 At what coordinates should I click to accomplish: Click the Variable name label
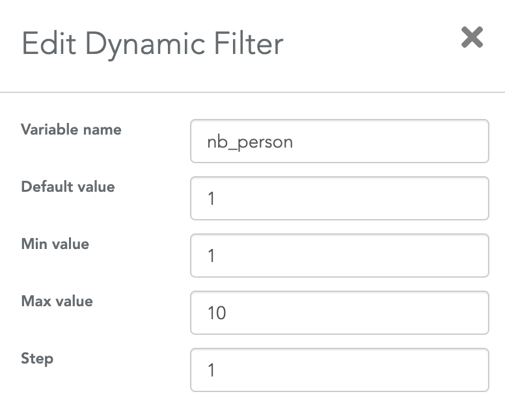(x=71, y=129)
